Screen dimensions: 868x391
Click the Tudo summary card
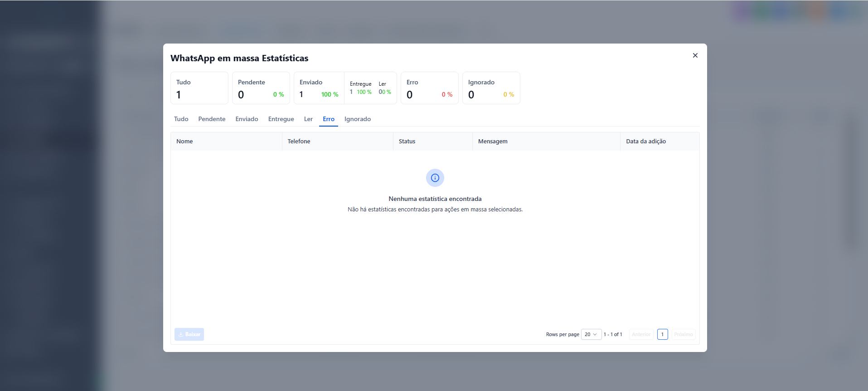pos(199,88)
